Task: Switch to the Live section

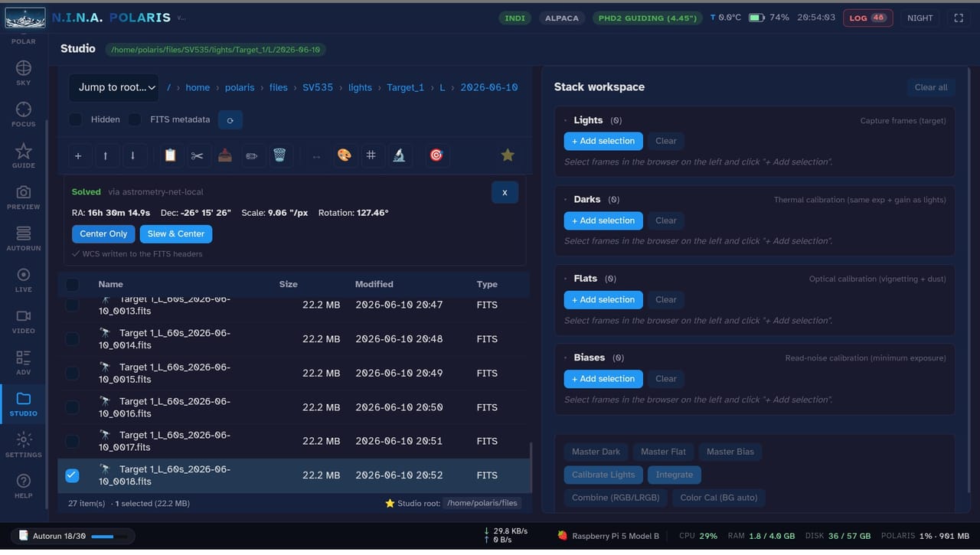Action: (24, 279)
